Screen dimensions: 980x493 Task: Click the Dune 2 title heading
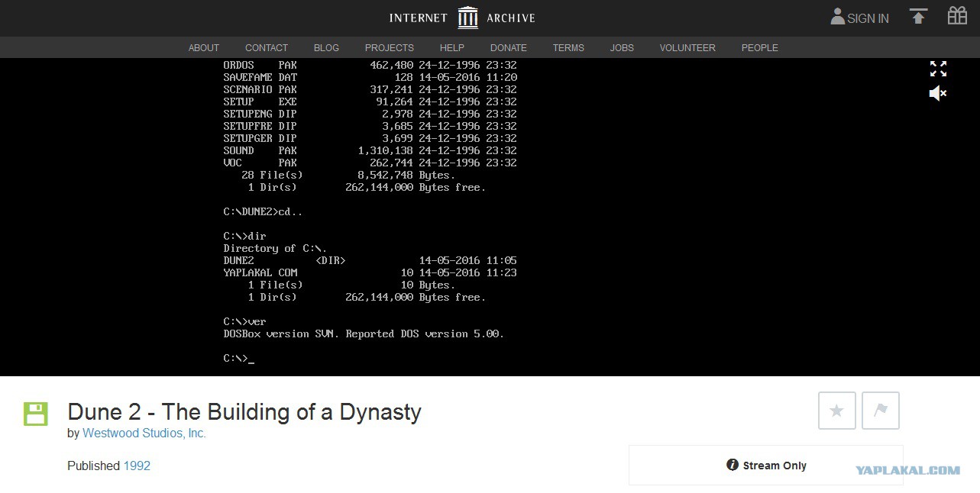click(244, 412)
